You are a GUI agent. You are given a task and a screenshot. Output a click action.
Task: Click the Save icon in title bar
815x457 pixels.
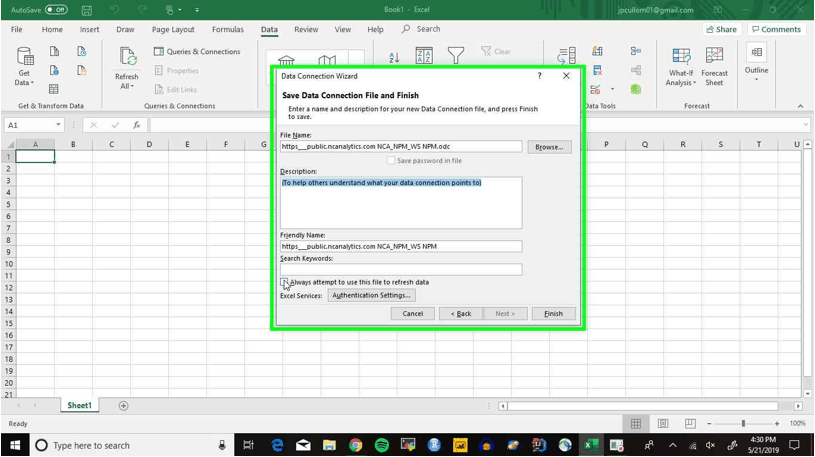(87, 10)
